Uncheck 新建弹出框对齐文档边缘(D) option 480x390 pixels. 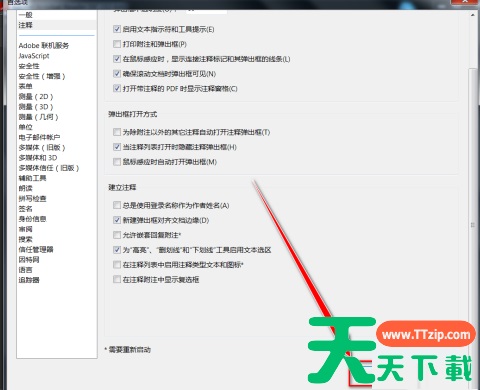point(117,220)
